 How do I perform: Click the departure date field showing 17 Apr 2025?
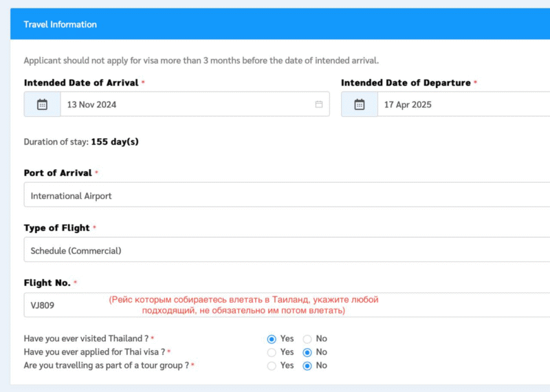[461, 105]
